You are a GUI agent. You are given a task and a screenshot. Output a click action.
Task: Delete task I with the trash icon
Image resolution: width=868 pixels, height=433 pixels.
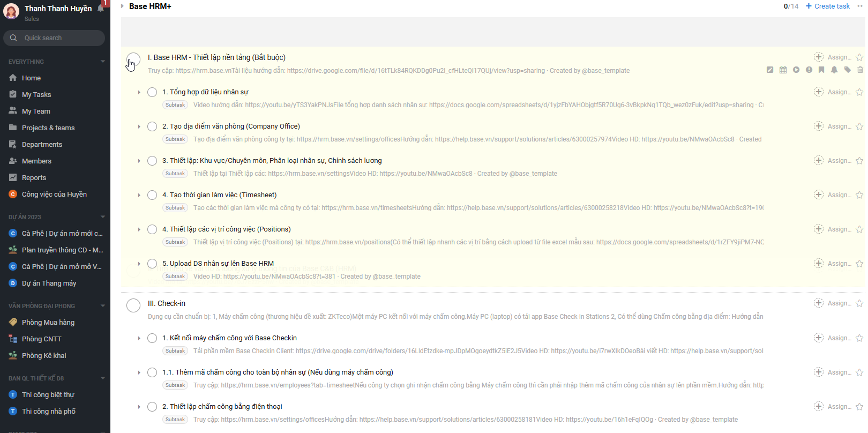click(x=860, y=70)
